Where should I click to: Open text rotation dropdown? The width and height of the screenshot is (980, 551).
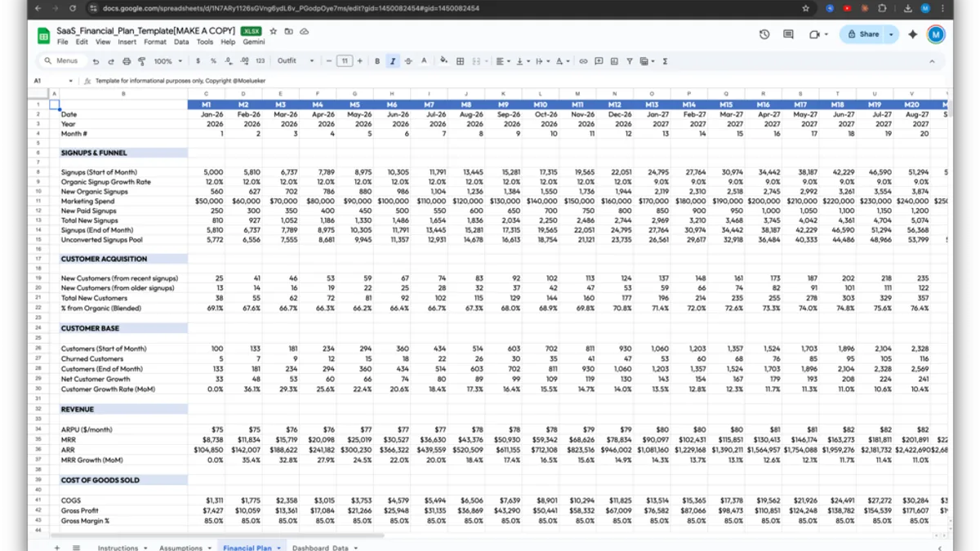click(x=561, y=61)
